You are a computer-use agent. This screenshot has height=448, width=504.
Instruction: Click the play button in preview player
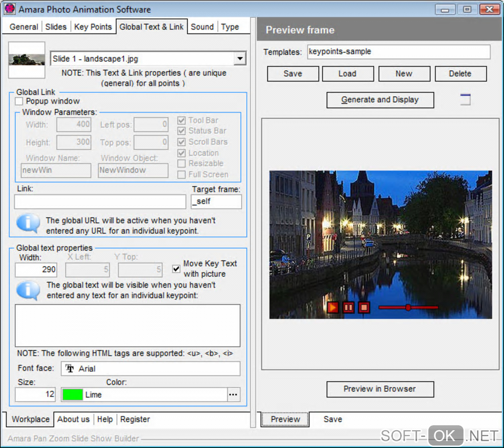pos(333,308)
